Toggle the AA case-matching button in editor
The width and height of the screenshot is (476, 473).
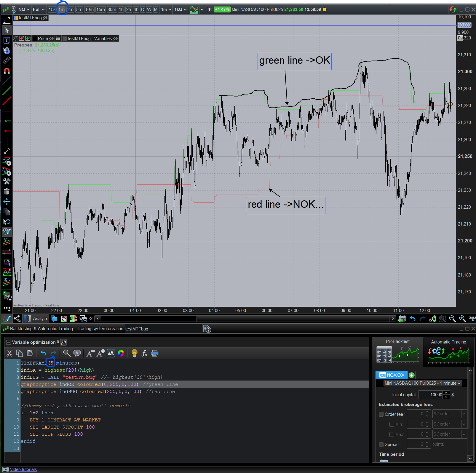tap(111, 353)
